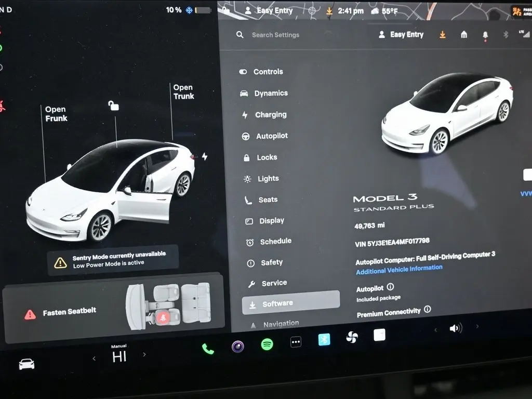Increase temperature with right chevron

click(144, 355)
